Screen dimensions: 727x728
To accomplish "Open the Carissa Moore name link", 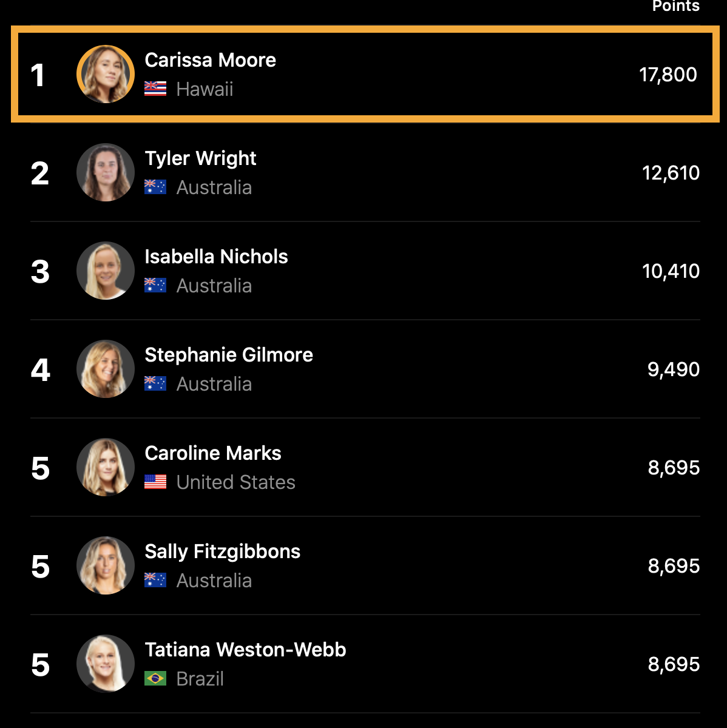I will click(x=210, y=60).
